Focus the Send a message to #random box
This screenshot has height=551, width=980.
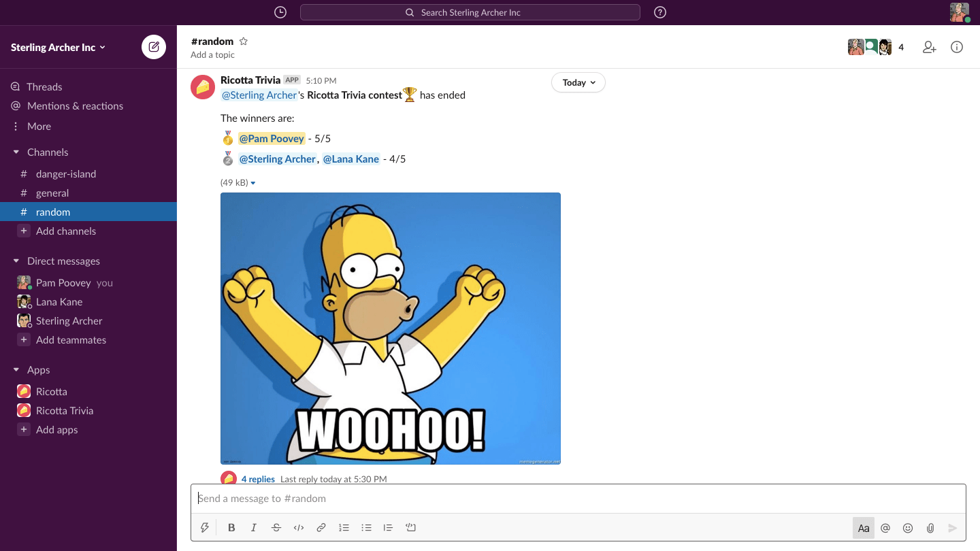tap(578, 499)
